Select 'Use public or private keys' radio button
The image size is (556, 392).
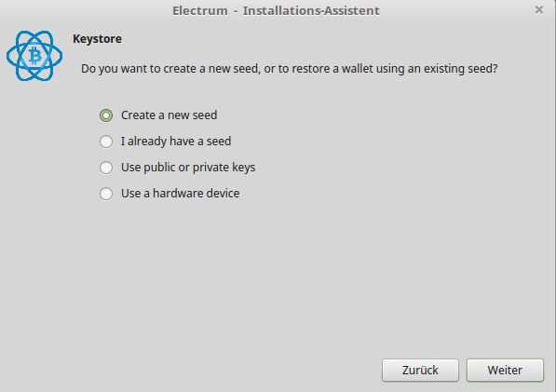point(106,168)
